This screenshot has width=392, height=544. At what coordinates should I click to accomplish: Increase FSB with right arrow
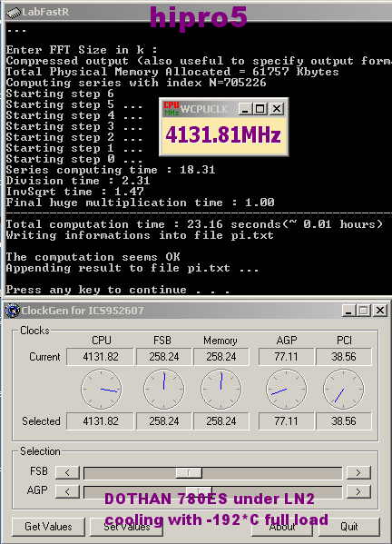tap(358, 472)
